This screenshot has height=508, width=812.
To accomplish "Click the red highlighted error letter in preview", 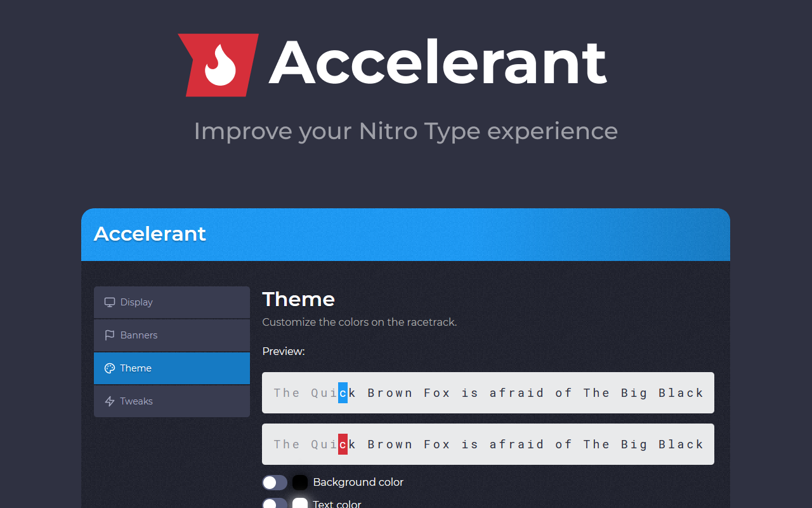I will pyautogui.click(x=343, y=444).
